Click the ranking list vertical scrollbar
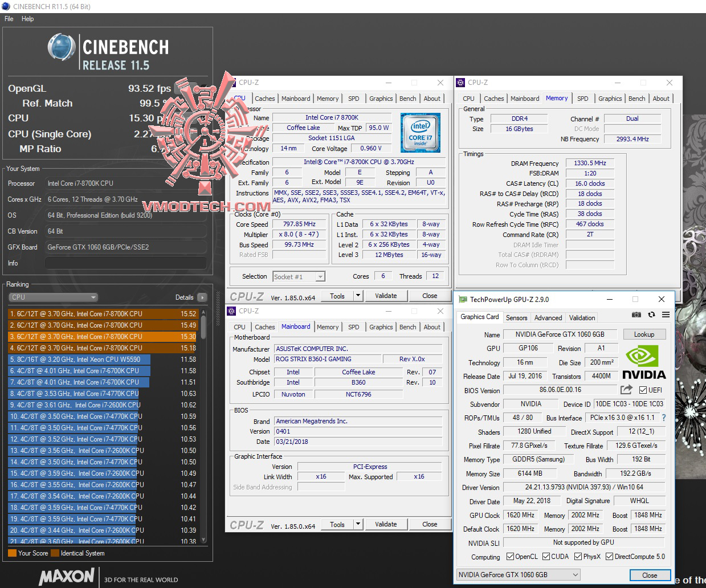The width and height of the screenshot is (706, 588). point(203,425)
